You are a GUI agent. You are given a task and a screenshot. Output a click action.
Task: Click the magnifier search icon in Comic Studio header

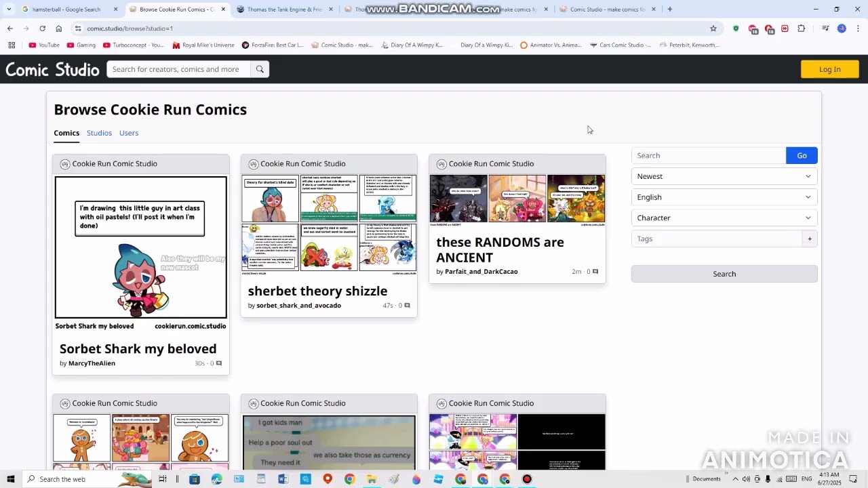tap(260, 69)
